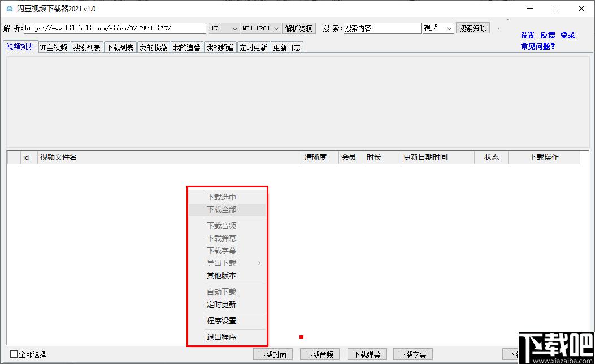Click the 搜索资源 button

point(472,28)
